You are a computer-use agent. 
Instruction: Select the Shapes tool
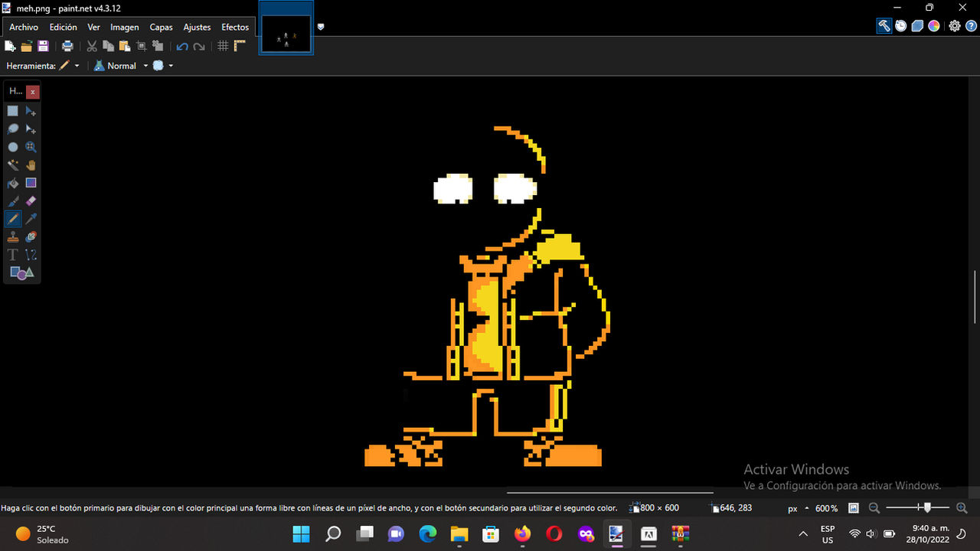pyautogui.click(x=21, y=272)
